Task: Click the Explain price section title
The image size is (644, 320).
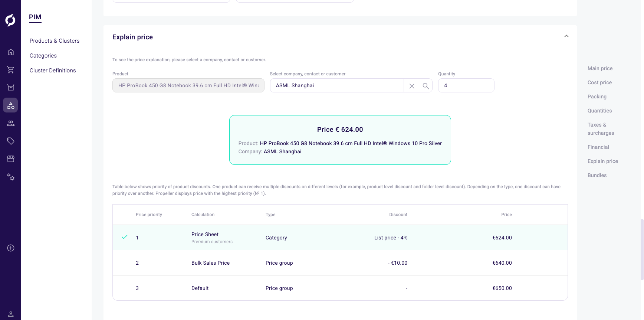Action: coord(132,37)
